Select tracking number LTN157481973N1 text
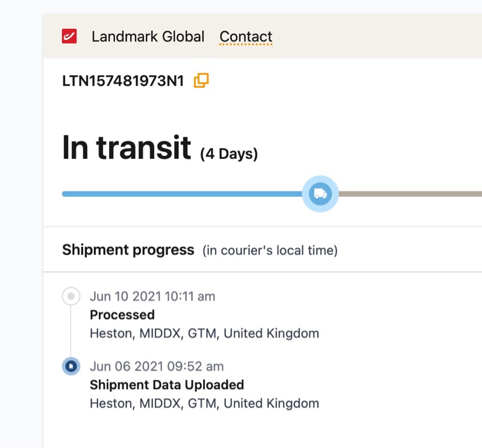Image resolution: width=482 pixels, height=448 pixels. click(123, 81)
